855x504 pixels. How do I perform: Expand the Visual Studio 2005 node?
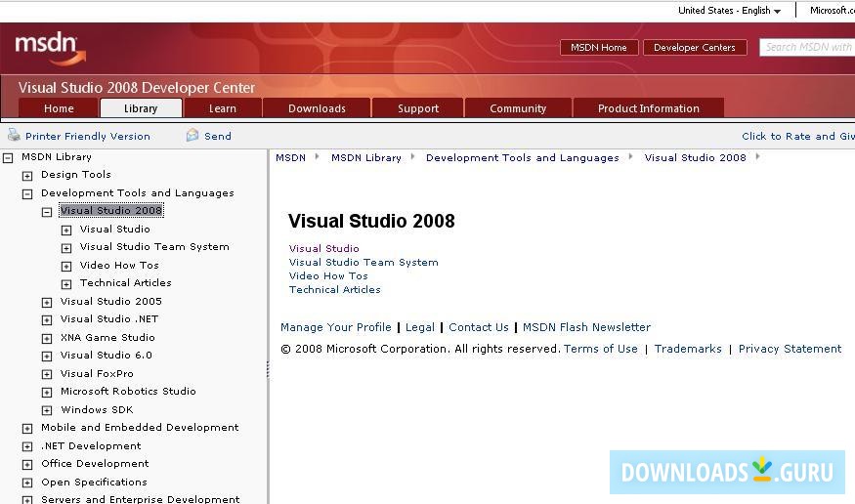tap(47, 303)
